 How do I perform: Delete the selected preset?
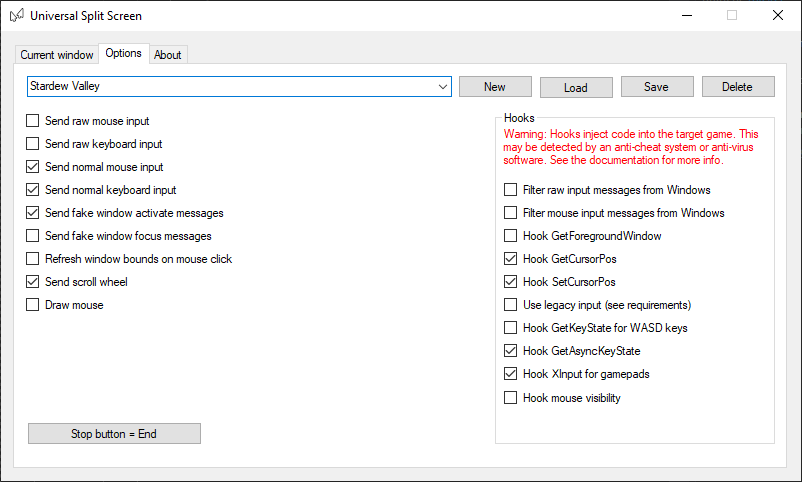tap(738, 87)
